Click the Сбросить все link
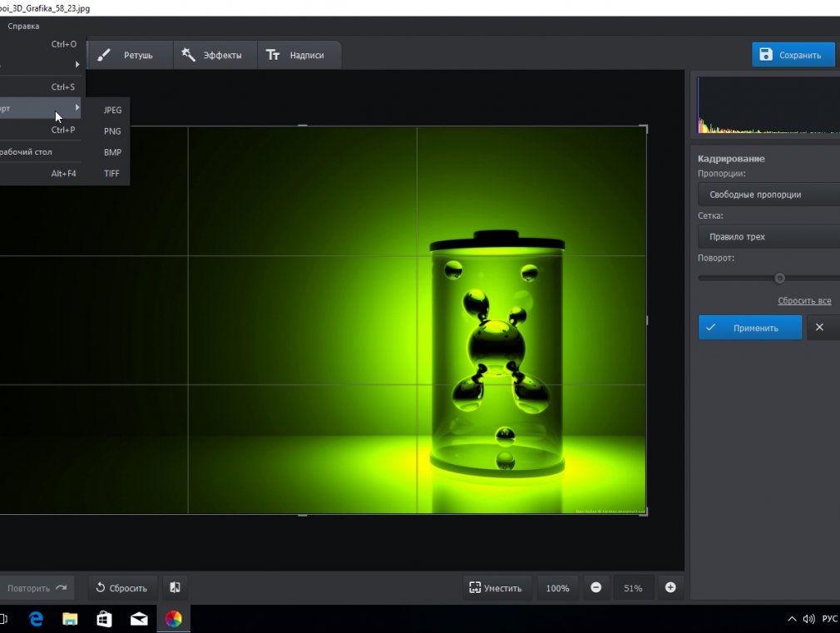 804,300
